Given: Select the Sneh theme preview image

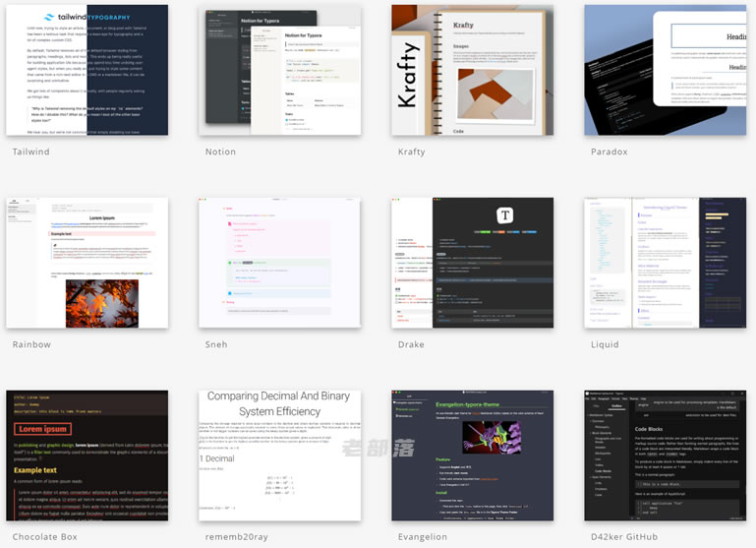Looking at the screenshot, I should (279, 263).
